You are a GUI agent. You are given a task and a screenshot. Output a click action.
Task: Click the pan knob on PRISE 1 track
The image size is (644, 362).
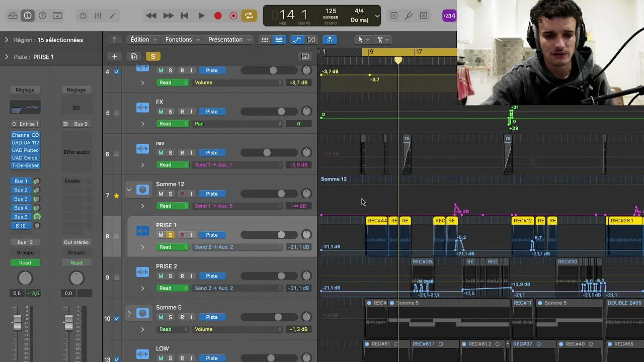[306, 235]
